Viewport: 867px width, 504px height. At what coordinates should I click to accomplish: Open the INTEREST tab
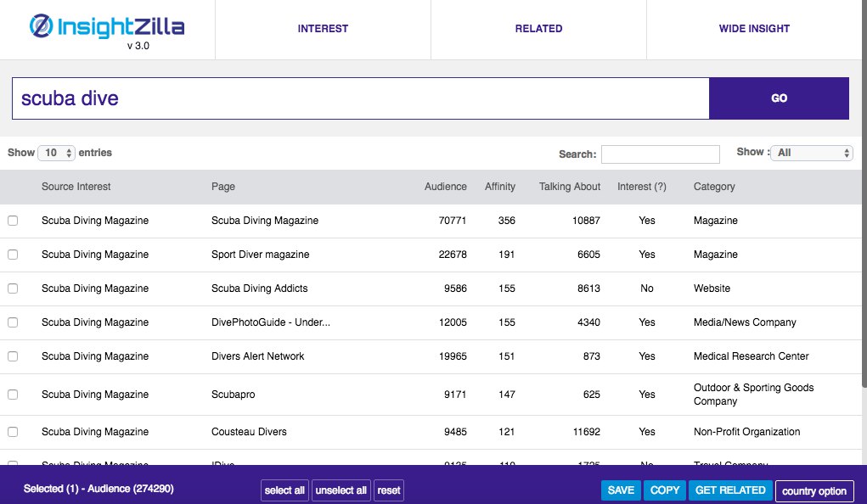323,29
